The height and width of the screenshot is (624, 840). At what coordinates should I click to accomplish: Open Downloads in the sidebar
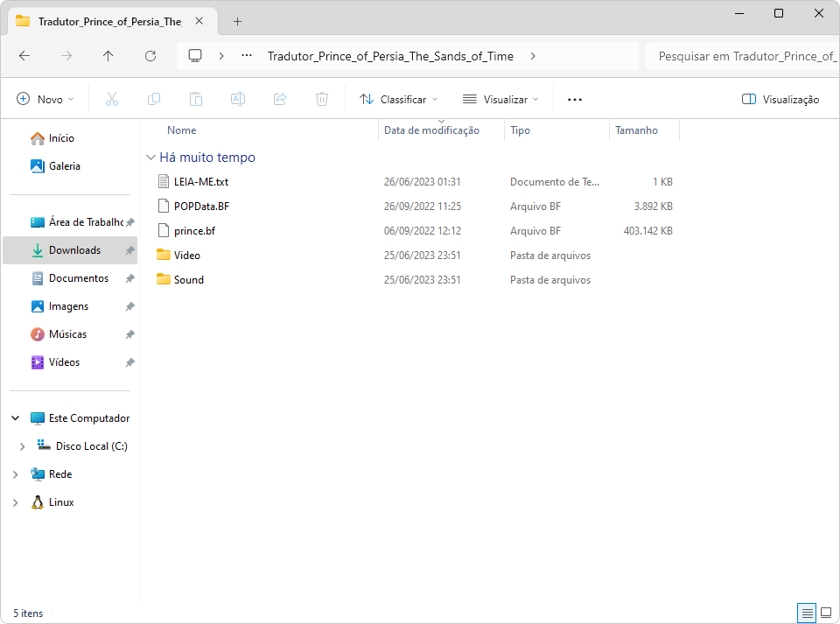(x=70, y=250)
